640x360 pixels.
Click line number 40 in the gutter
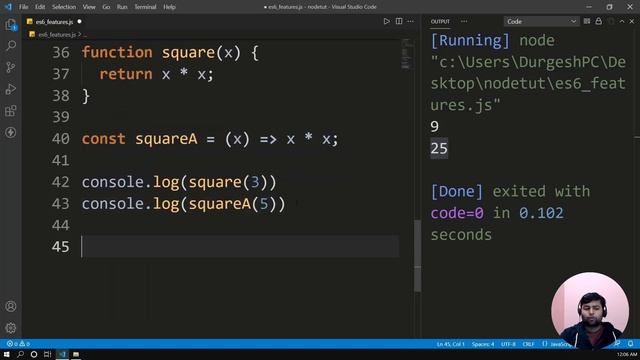[x=60, y=139]
